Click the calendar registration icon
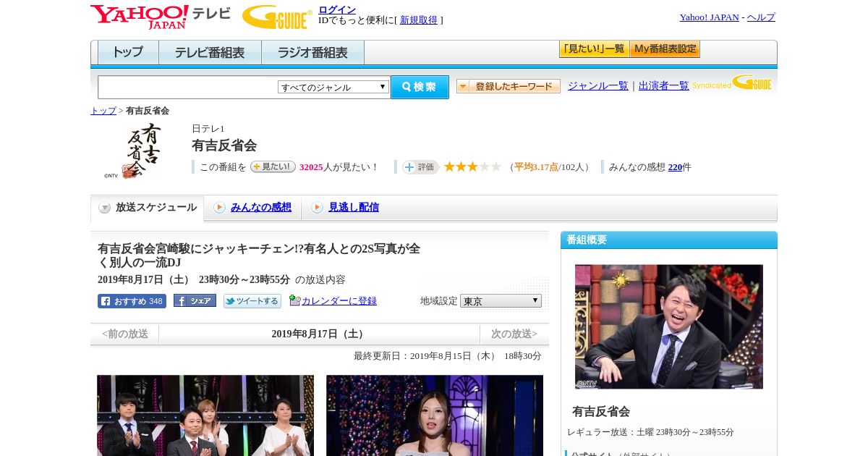Image resolution: width=868 pixels, height=456 pixels. tap(294, 300)
